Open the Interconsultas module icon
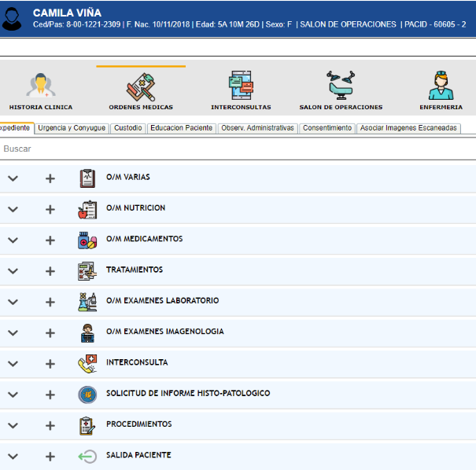 (241, 85)
